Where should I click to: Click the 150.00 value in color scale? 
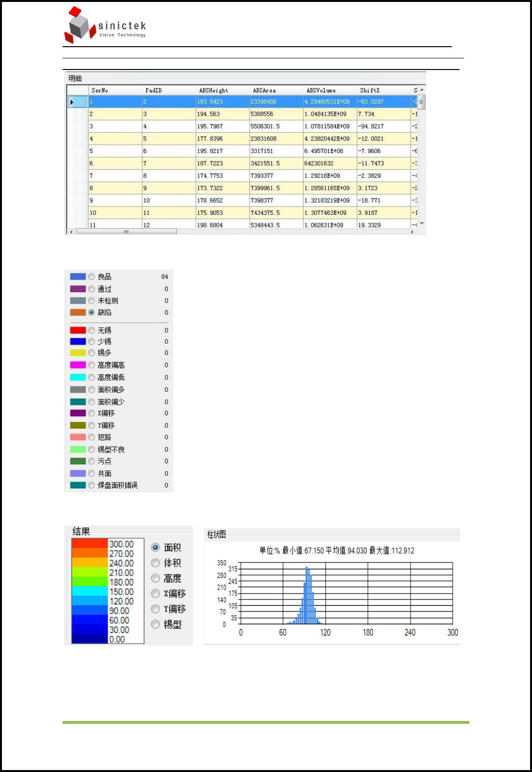point(121,592)
